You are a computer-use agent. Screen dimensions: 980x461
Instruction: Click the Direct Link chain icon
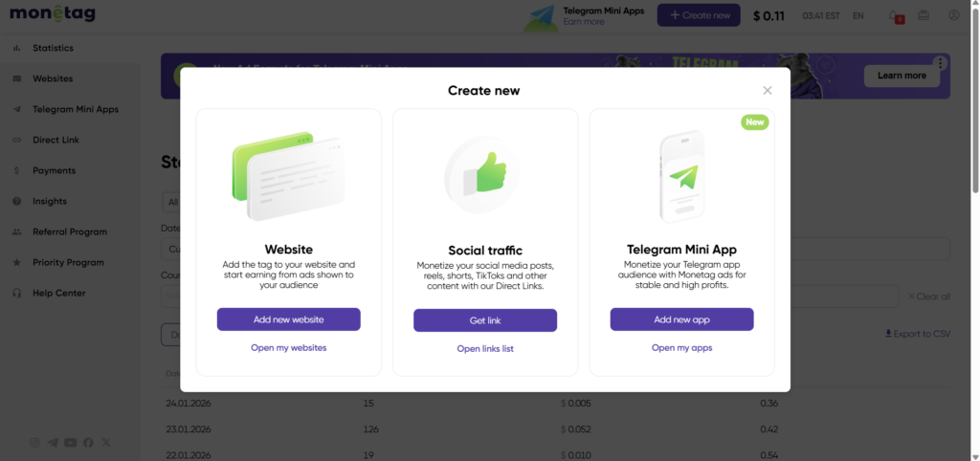(17, 140)
